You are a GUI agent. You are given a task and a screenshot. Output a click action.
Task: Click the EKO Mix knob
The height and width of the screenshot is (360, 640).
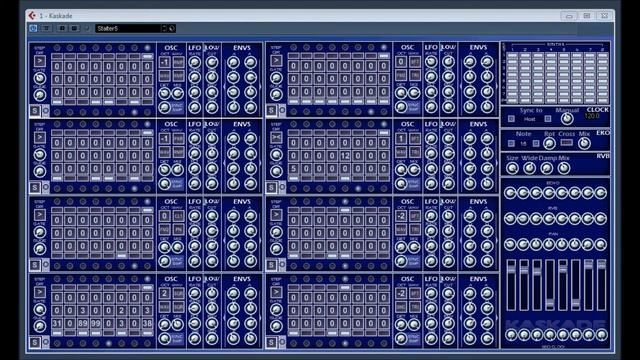click(584, 143)
